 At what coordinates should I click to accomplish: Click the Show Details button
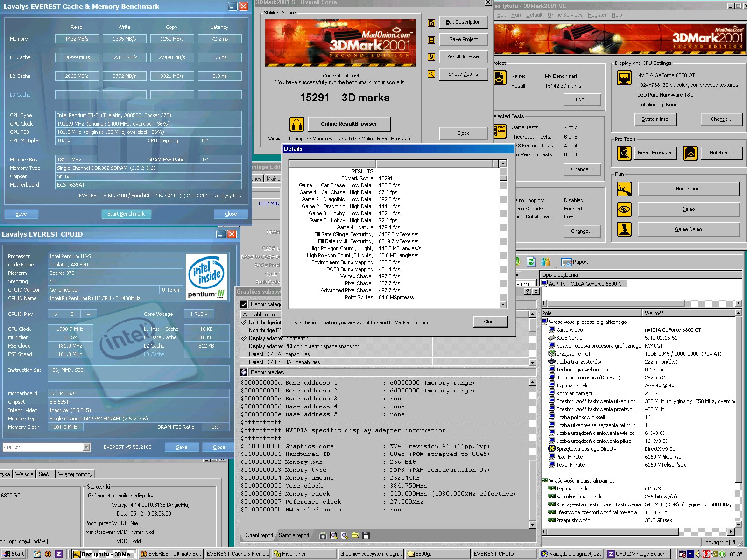pos(463,74)
